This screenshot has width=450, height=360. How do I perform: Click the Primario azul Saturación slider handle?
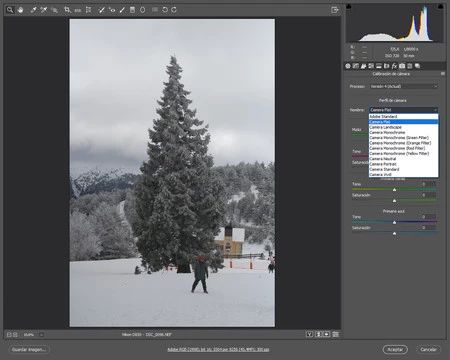pos(394,233)
